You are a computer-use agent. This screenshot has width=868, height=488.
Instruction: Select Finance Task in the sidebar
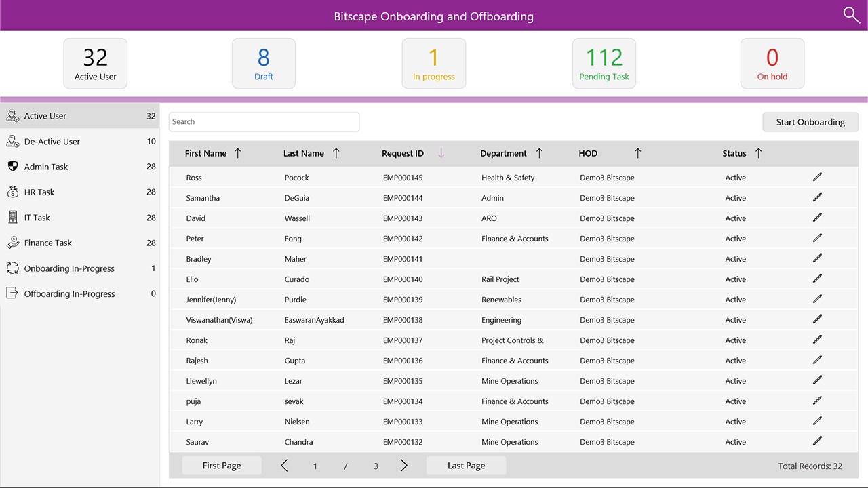[x=80, y=243]
